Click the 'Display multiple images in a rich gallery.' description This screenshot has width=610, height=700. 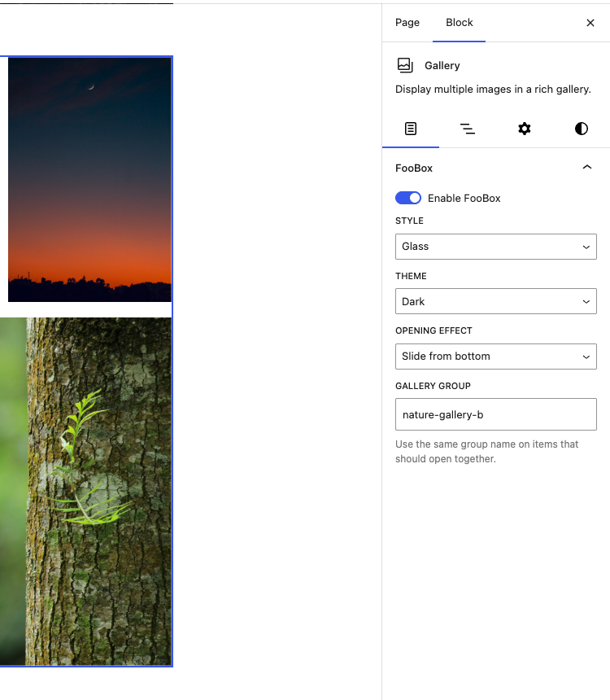coord(493,90)
